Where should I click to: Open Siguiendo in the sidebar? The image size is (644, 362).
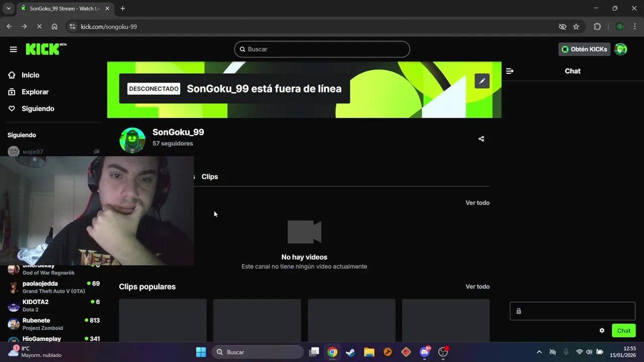tap(38, 109)
